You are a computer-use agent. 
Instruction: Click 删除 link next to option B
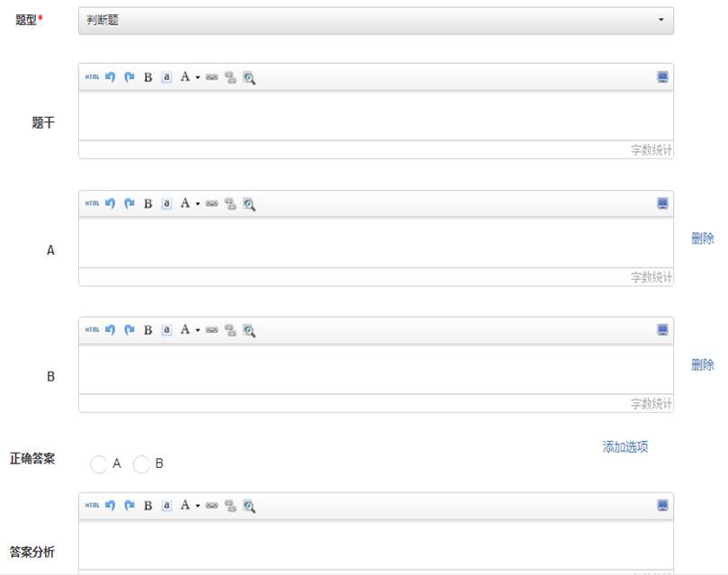702,364
